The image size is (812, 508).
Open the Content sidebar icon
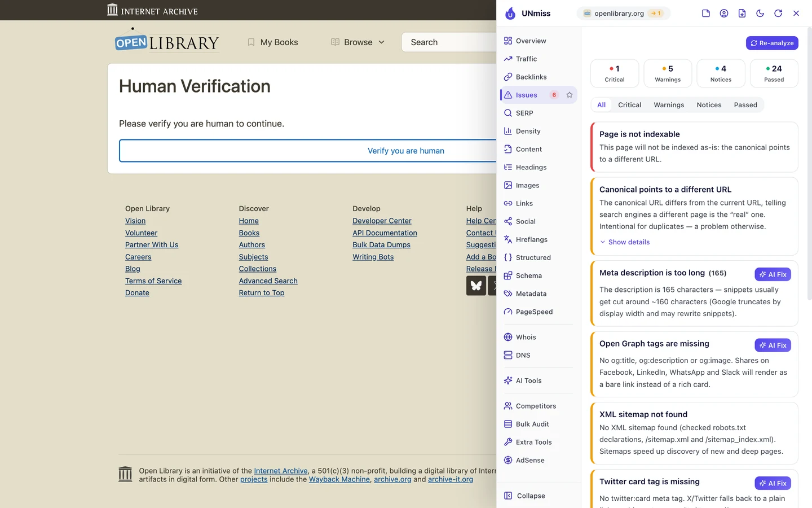pos(508,149)
